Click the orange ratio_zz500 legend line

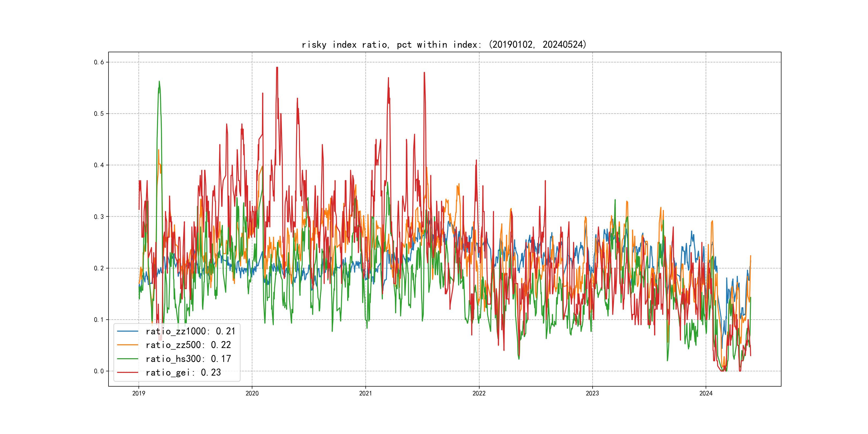[127, 345]
